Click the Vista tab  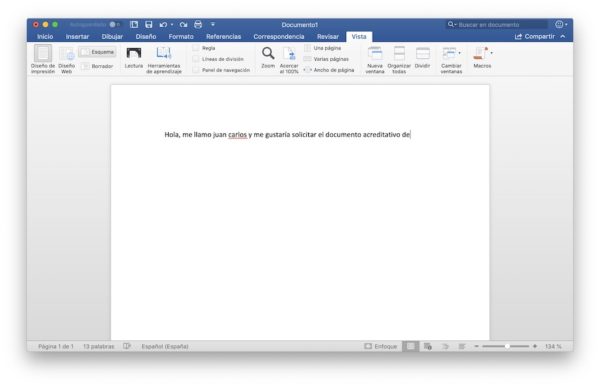pos(359,37)
